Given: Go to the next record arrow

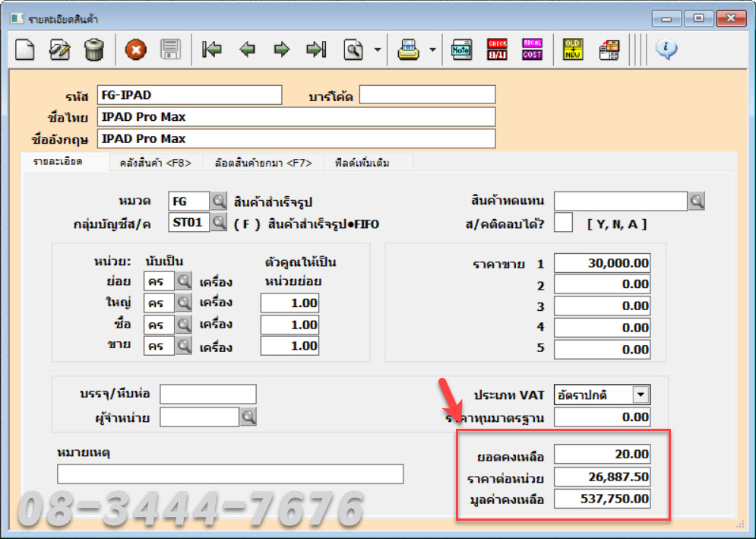Looking at the screenshot, I should point(282,49).
